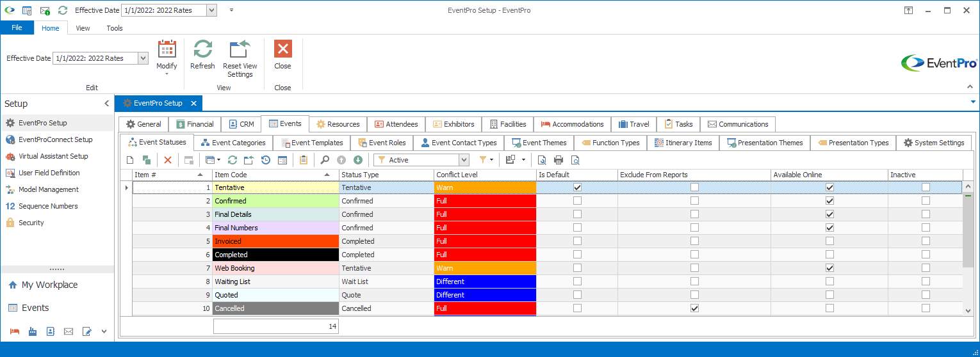This screenshot has width=980, height=357.
Task: Click the envelope notification icon in title bar
Action: coord(45,10)
